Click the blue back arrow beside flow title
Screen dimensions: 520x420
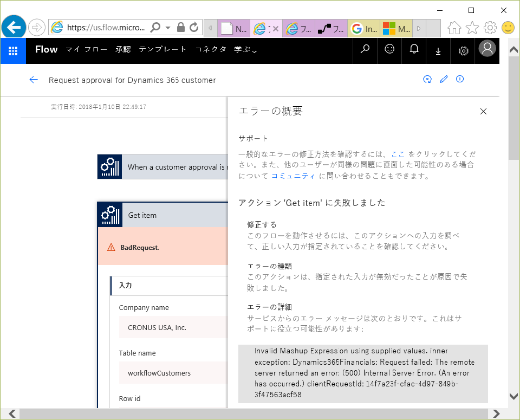coord(34,80)
